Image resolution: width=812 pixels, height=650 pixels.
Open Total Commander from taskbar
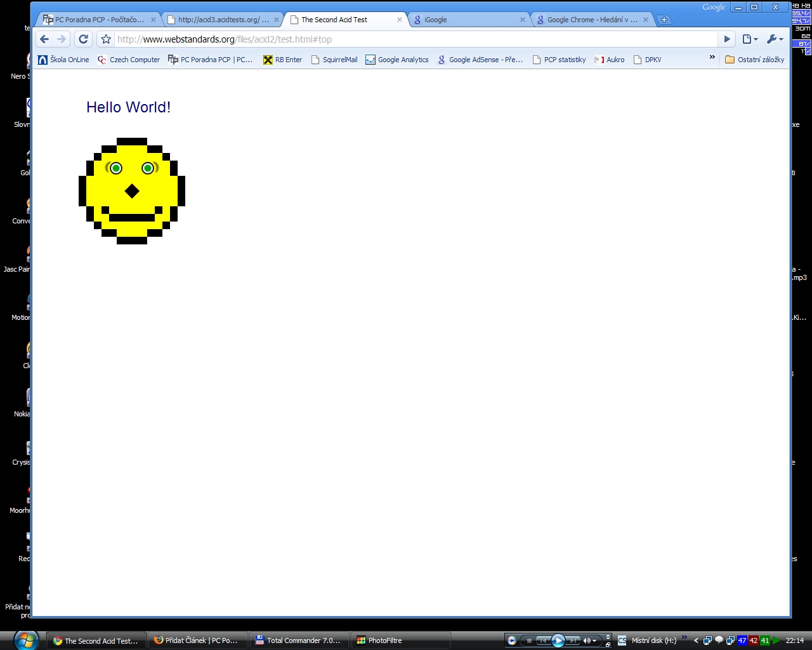click(x=298, y=640)
